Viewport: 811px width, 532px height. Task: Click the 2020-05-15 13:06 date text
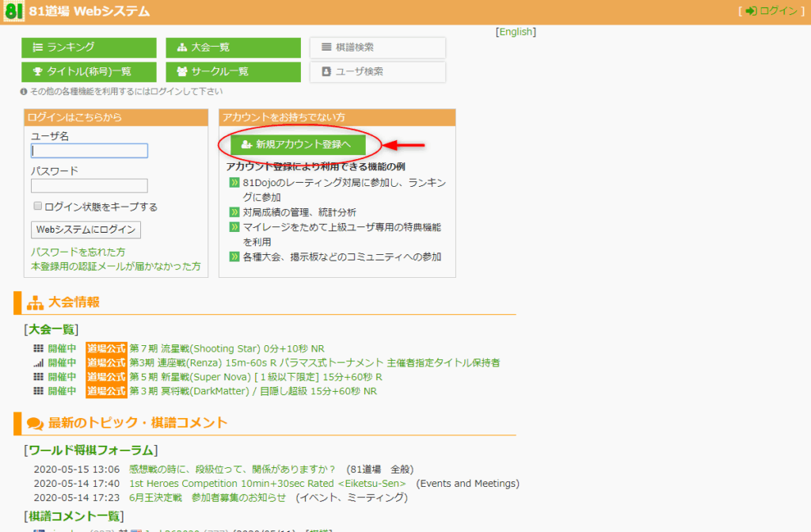click(x=77, y=469)
